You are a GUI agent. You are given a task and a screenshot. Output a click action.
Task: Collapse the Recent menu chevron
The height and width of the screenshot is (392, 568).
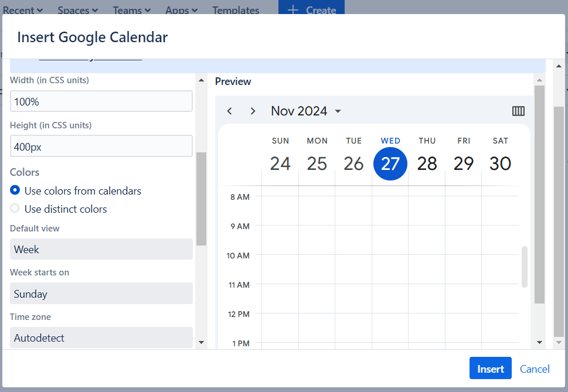pyautogui.click(x=40, y=10)
